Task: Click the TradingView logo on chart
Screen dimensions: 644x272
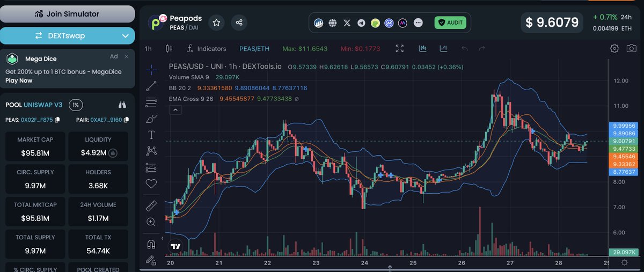Action: click(175, 246)
